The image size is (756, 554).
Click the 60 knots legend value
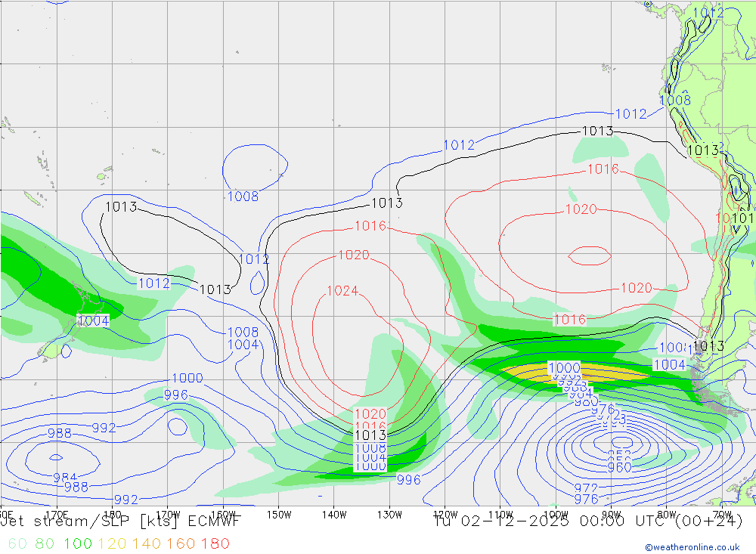17,544
